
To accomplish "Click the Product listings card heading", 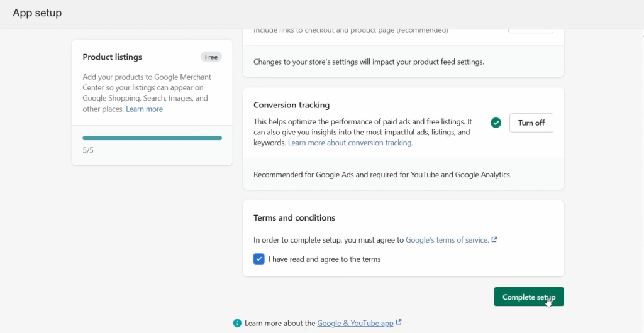I will click(112, 57).
